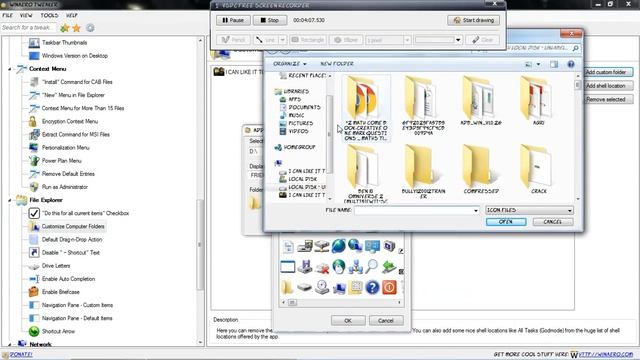Screen dimensions: 640x360
Task: Open the winaero.com link
Action: coord(606,354)
